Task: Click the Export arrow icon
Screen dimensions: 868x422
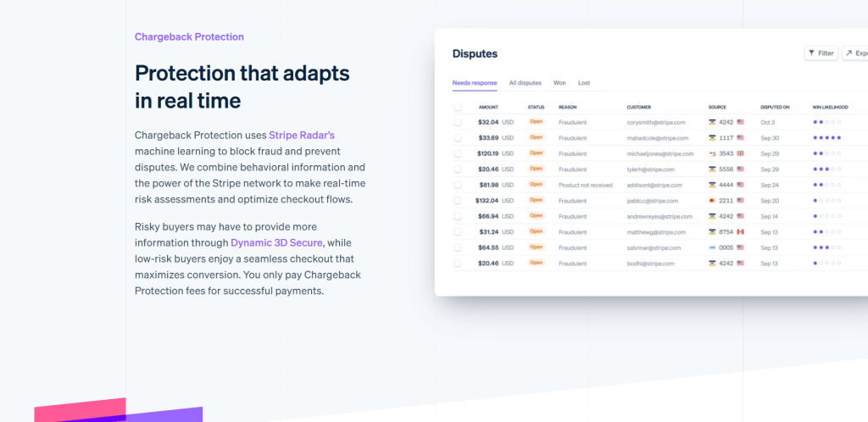Action: click(x=849, y=53)
